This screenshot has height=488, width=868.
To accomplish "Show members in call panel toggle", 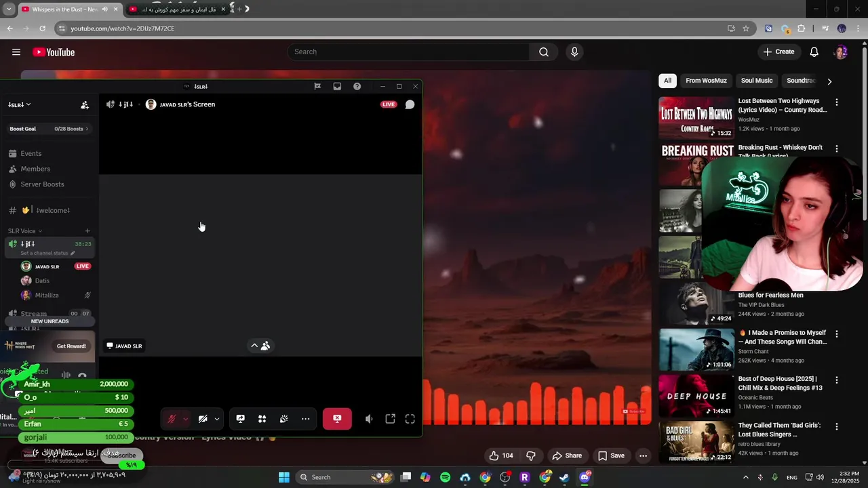I will 260,346.
